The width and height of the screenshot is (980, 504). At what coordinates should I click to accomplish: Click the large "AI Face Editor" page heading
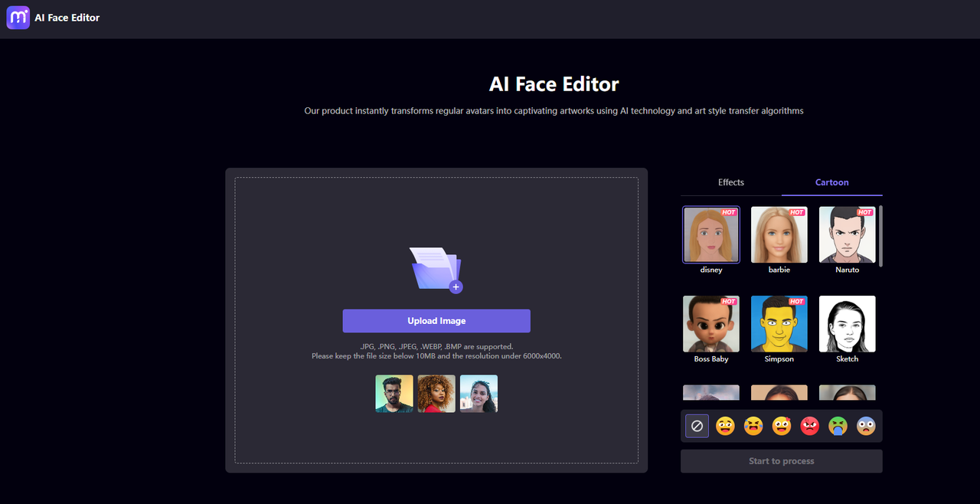554,84
